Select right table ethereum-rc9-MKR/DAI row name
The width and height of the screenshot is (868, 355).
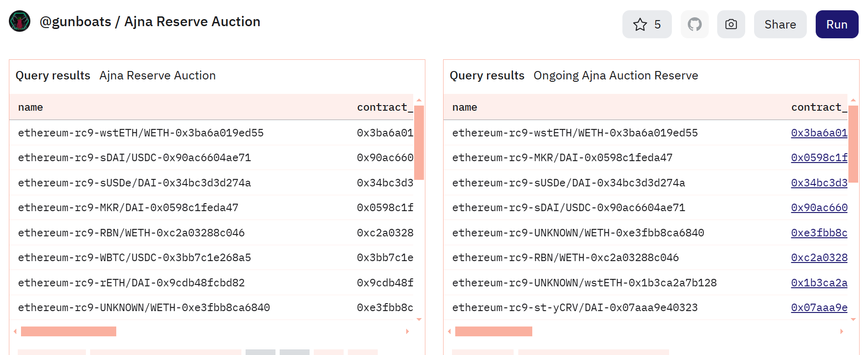[x=562, y=157]
